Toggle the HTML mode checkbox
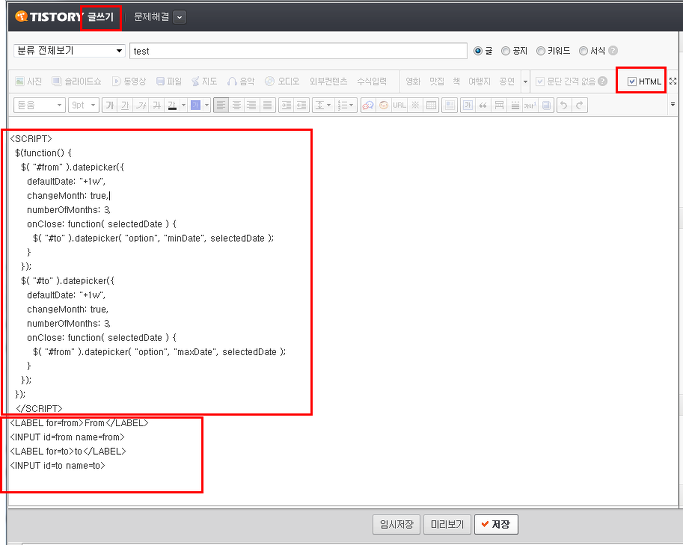The width and height of the screenshot is (683, 545). click(x=632, y=81)
